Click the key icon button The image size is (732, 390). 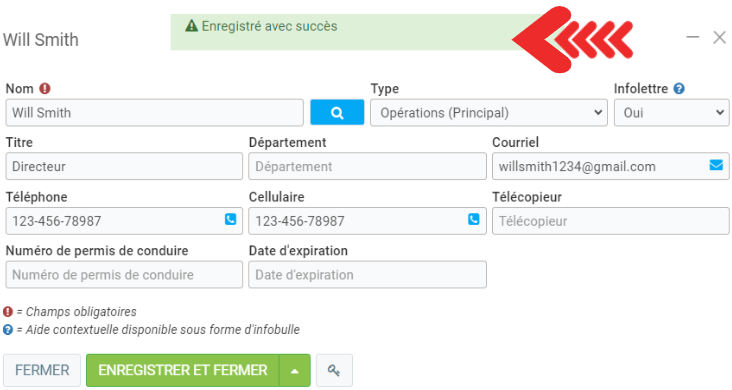[334, 370]
